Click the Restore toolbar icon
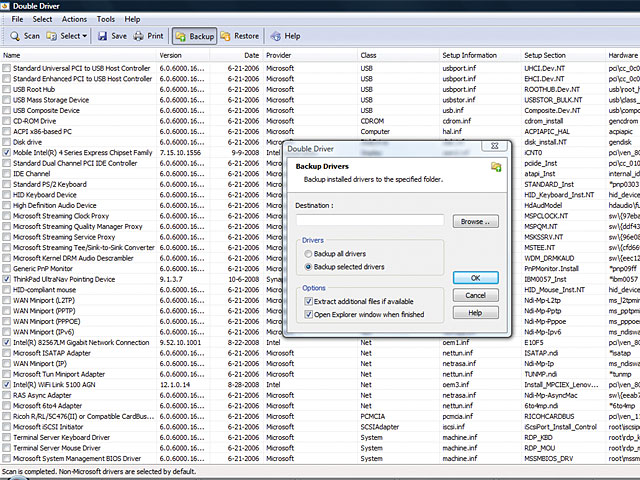 pyautogui.click(x=226, y=36)
